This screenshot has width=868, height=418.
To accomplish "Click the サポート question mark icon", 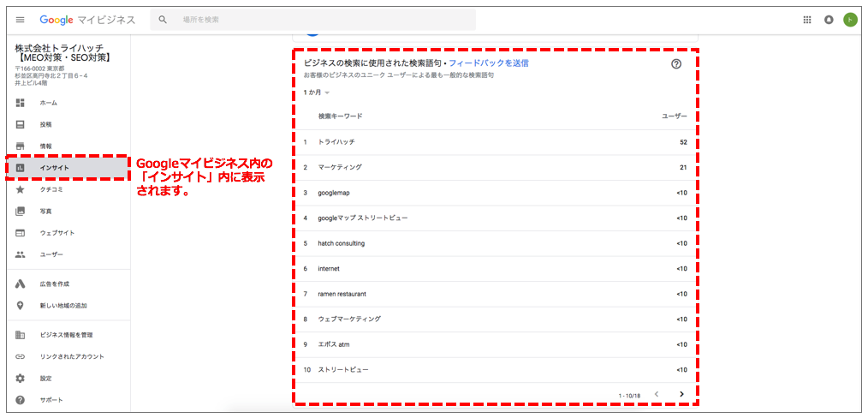I will click(21, 400).
